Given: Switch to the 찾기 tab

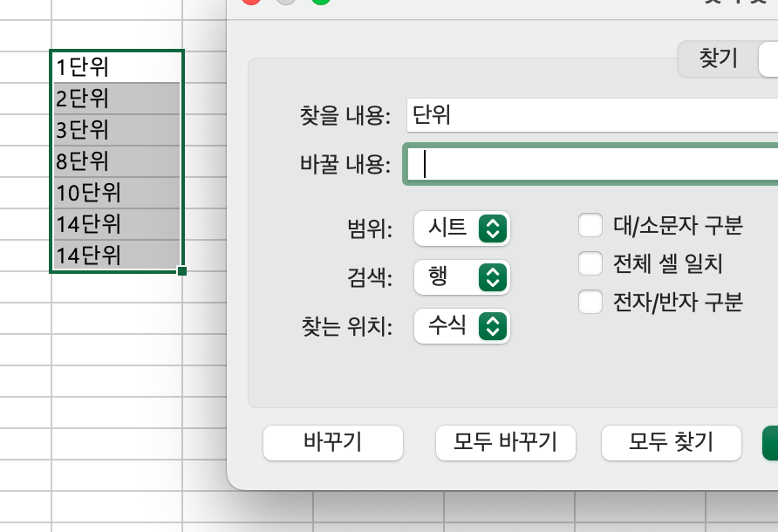Looking at the screenshot, I should [718, 58].
